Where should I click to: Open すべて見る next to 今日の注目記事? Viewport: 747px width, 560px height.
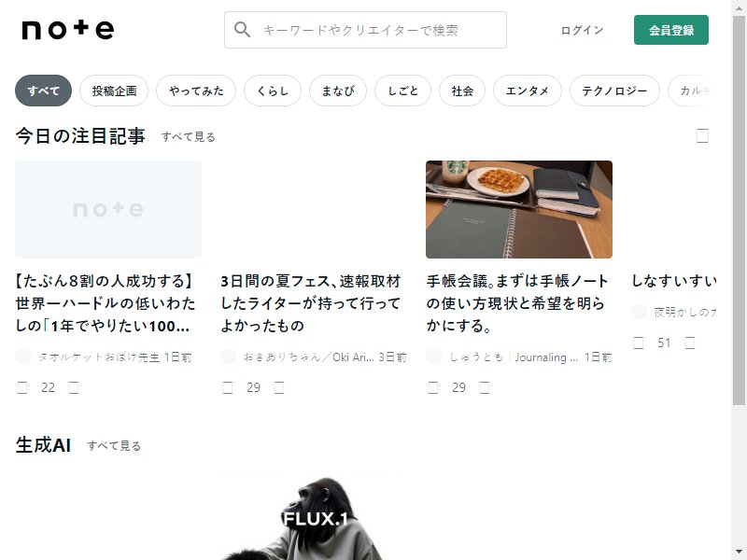[189, 136]
